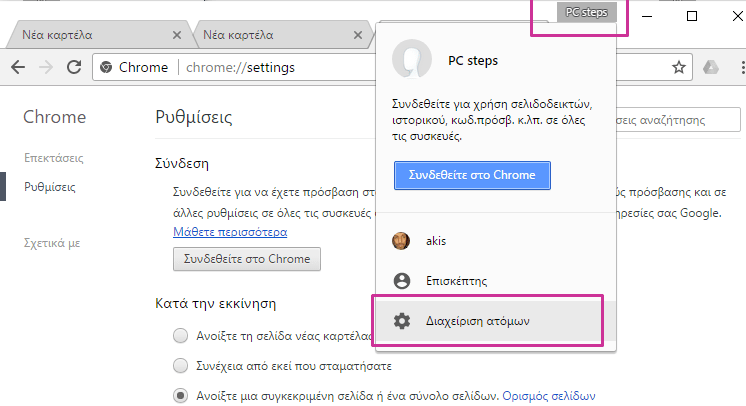
Task: Go back using the browser back arrow
Action: pos(18,67)
